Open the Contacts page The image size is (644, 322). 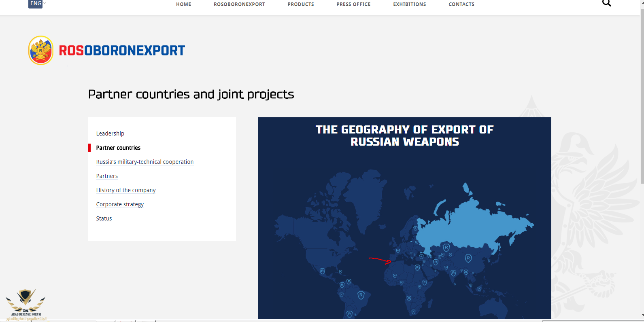tap(461, 4)
